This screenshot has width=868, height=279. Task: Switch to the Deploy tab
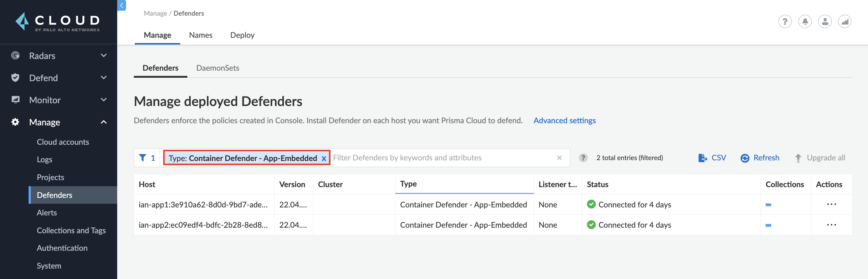coord(242,35)
